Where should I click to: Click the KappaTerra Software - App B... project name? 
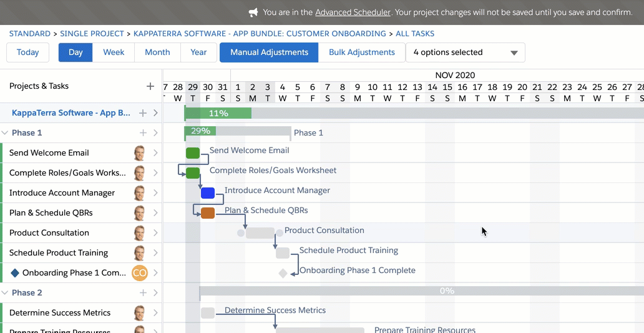[71, 113]
